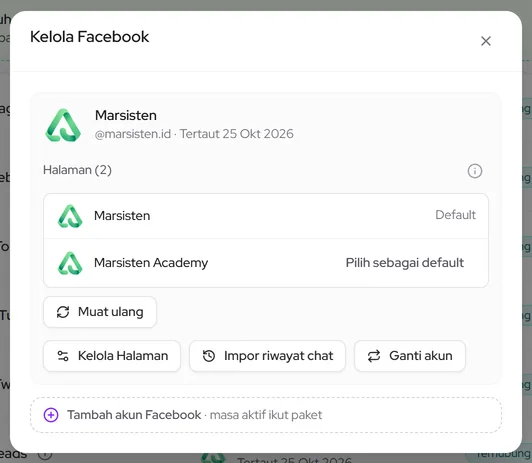Viewport: 532px width, 463px height.
Task: Switch account with Ganti akun
Action: [x=410, y=356]
